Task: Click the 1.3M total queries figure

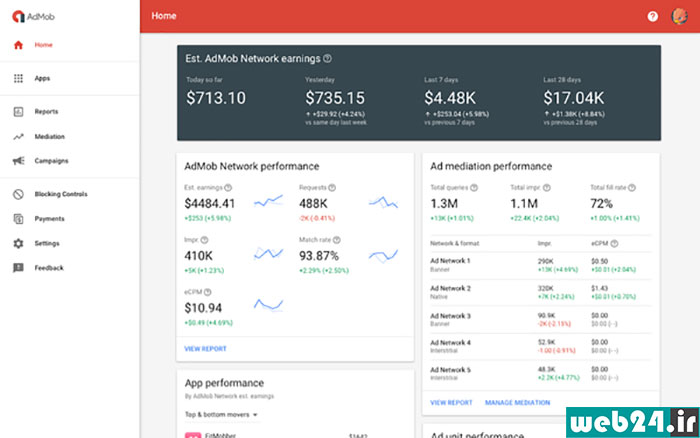Action: [x=444, y=204]
